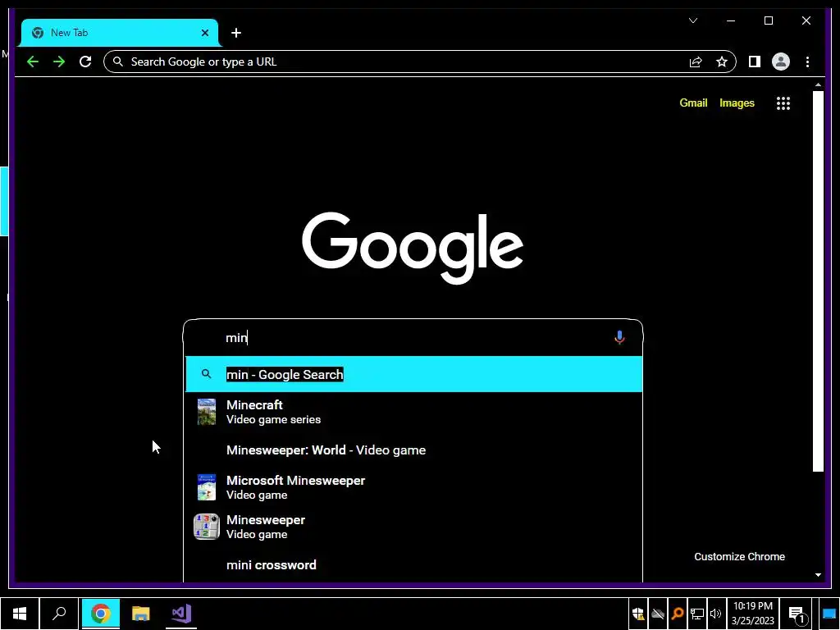Open the Windows Start menu
Screen dimensions: 840x630
(x=20, y=614)
